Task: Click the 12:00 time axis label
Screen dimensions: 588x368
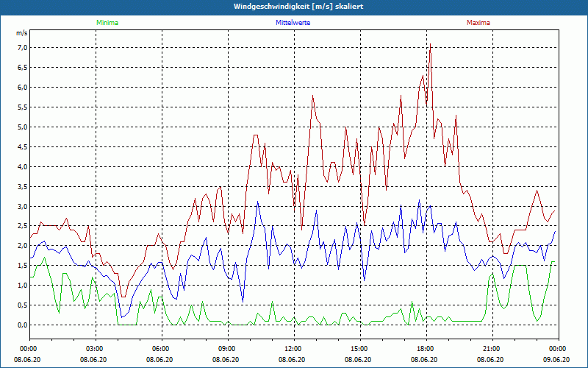Action: 292,349
